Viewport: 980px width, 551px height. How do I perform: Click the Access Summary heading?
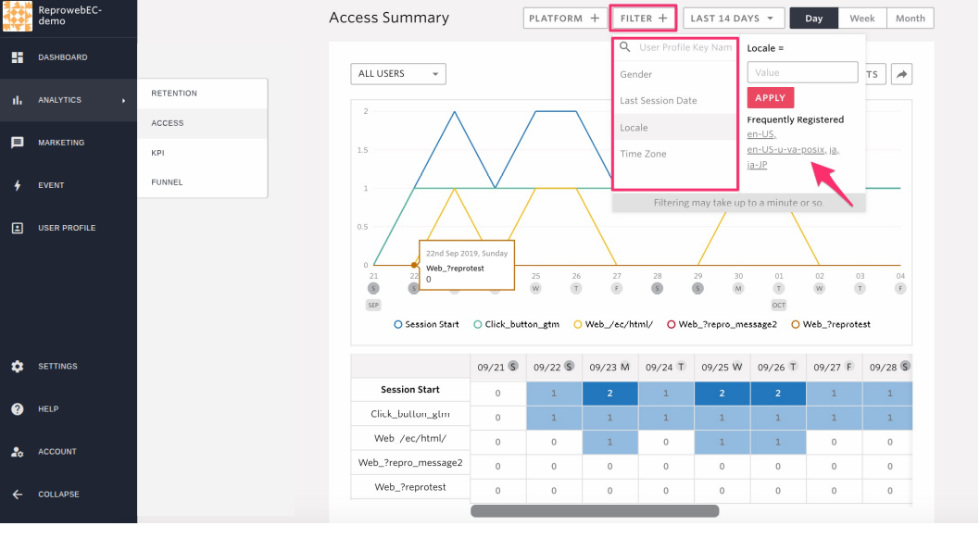pos(389,18)
